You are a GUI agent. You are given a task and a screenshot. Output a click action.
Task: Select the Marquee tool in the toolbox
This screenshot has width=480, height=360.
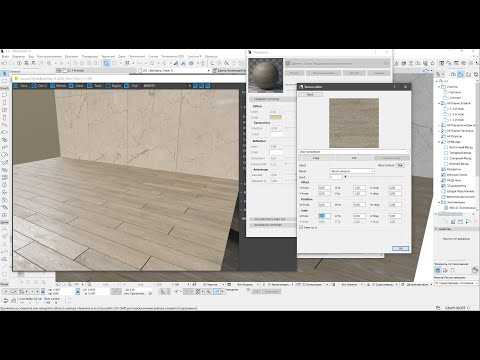click(x=4, y=81)
